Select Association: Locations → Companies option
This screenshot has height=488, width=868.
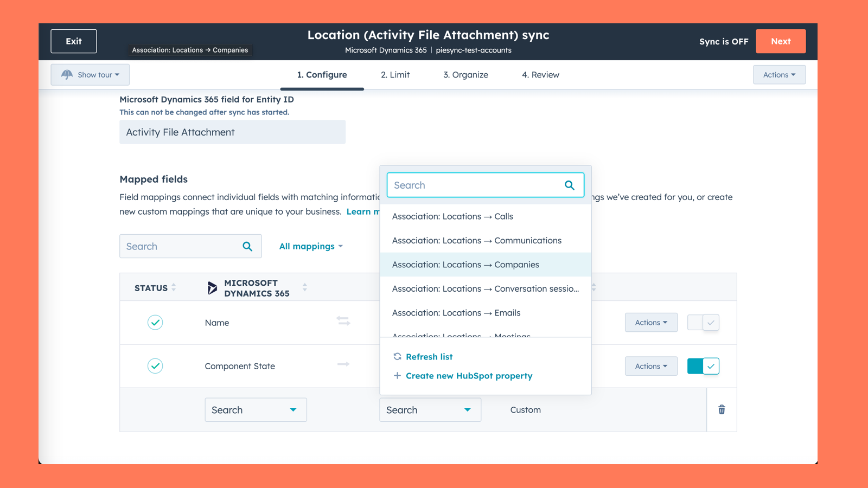[465, 265]
